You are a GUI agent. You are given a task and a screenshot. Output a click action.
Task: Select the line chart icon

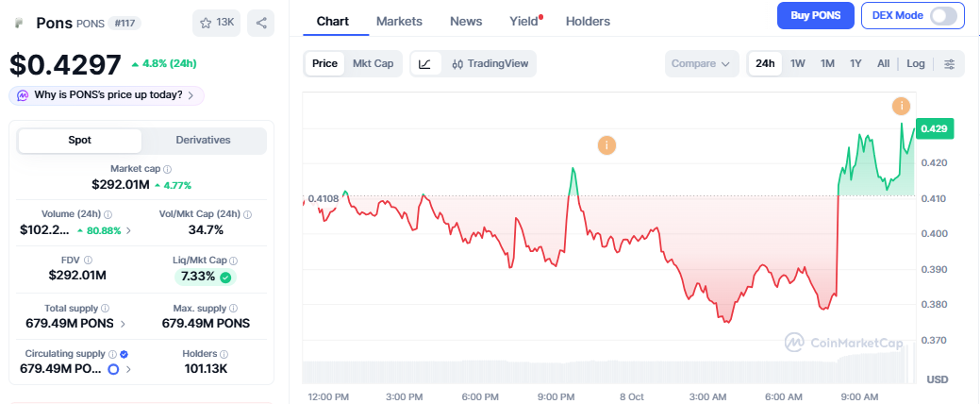pos(425,64)
